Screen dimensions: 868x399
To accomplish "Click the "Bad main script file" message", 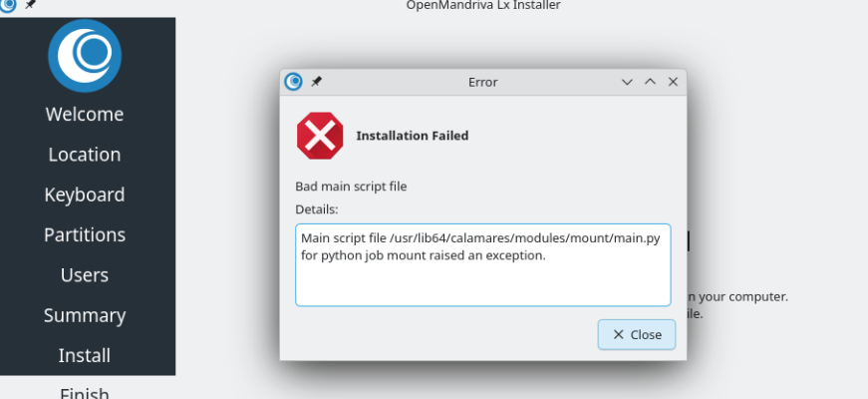I will click(351, 187).
